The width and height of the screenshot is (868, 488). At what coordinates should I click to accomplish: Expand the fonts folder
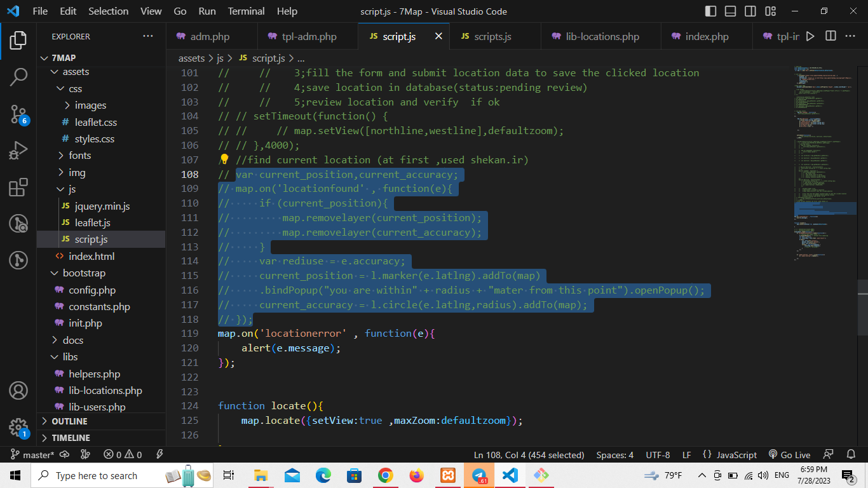tap(102, 155)
